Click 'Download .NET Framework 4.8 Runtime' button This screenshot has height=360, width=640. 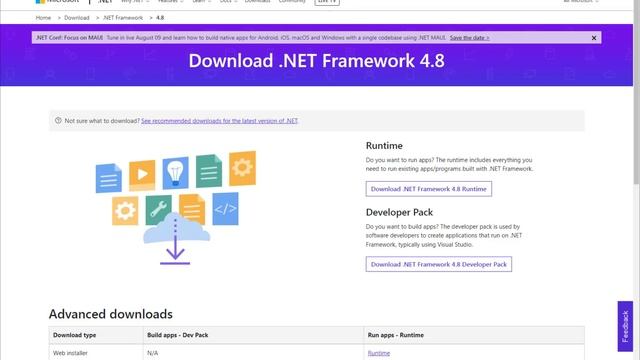click(429, 189)
